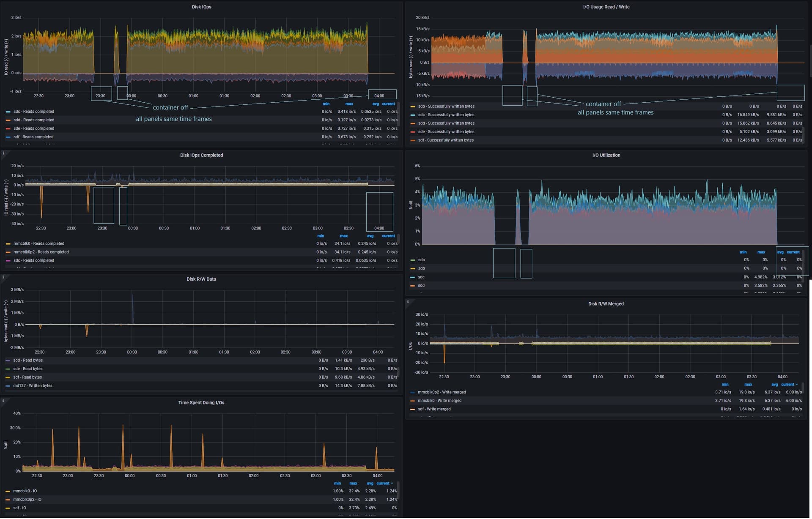Click color swatch for sdf - IO series

click(x=8, y=508)
